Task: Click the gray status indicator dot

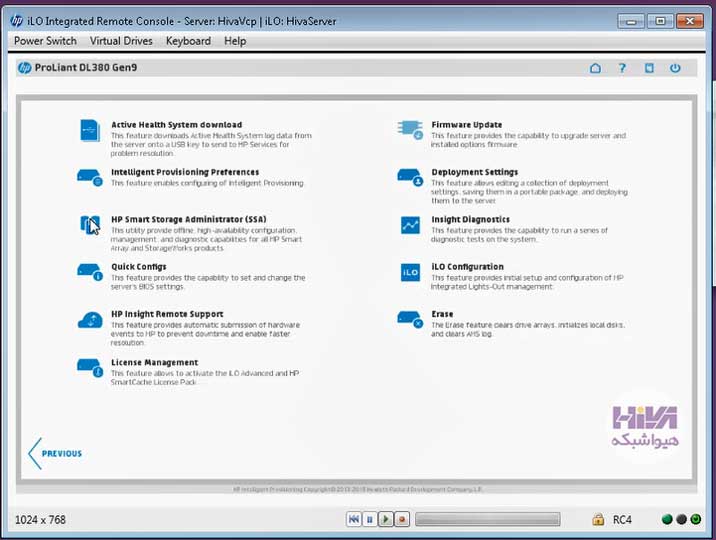Action: [681, 519]
